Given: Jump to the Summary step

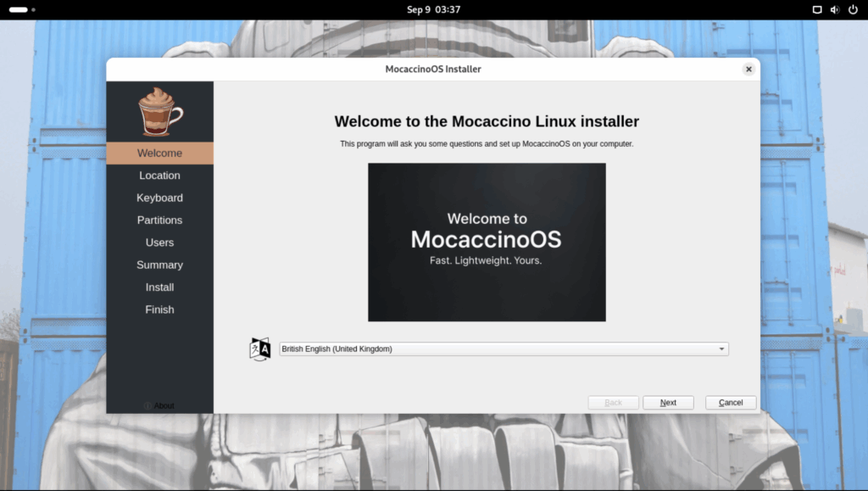Looking at the screenshot, I should 159,265.
